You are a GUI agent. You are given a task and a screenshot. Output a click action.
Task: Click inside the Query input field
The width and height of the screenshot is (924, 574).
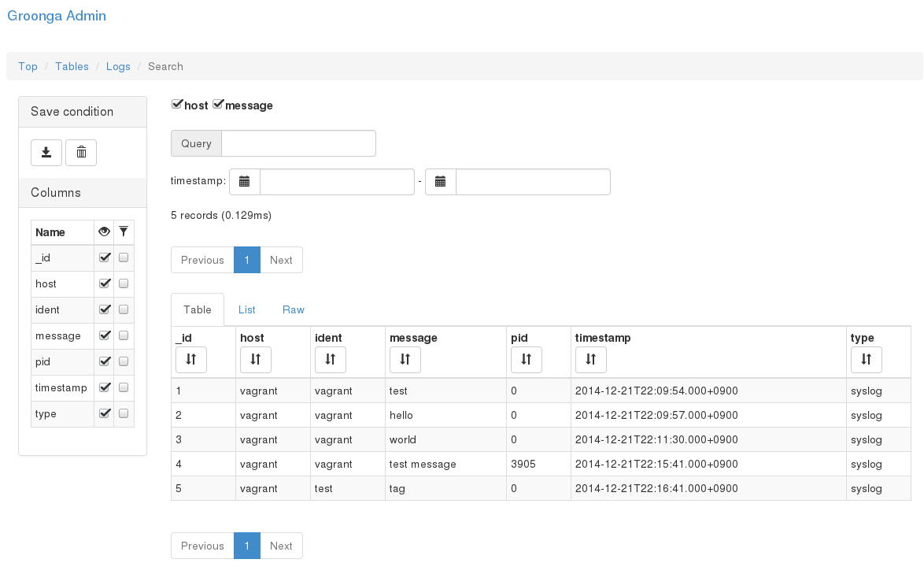click(x=298, y=143)
